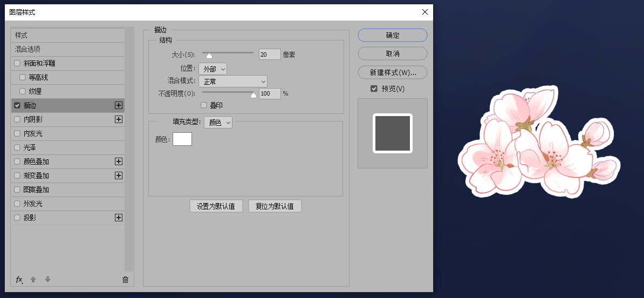Click the 不透明度 input field showing 100

270,94
